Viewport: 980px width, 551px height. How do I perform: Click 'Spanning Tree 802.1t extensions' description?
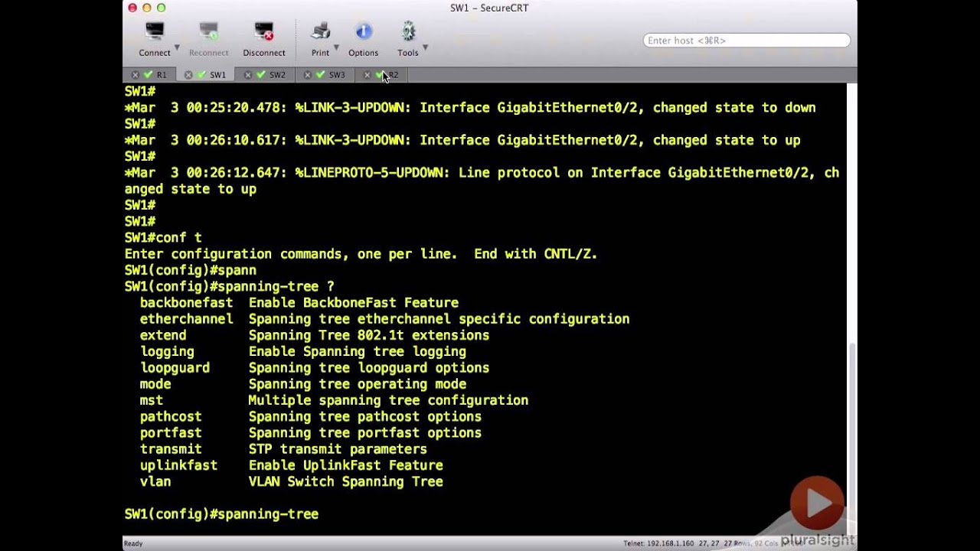[369, 335]
